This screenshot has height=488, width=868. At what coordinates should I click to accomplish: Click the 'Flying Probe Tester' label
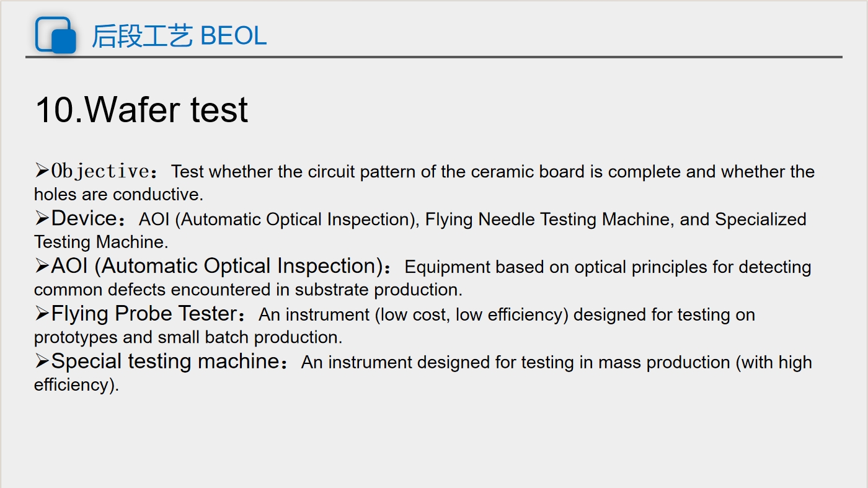(x=144, y=314)
